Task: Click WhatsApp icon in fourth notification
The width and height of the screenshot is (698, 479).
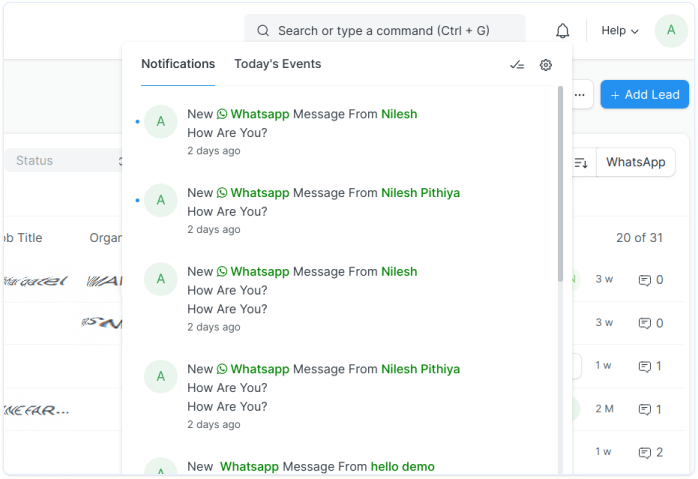Action: coord(222,369)
